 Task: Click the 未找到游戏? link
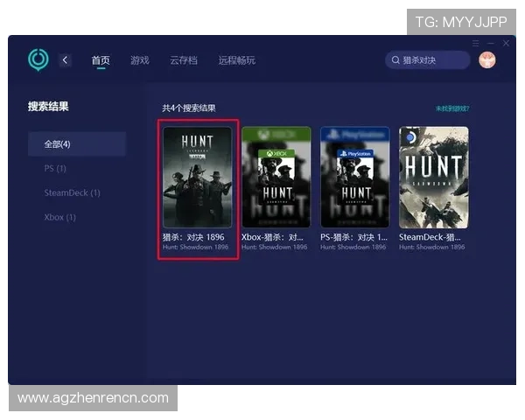(x=452, y=108)
